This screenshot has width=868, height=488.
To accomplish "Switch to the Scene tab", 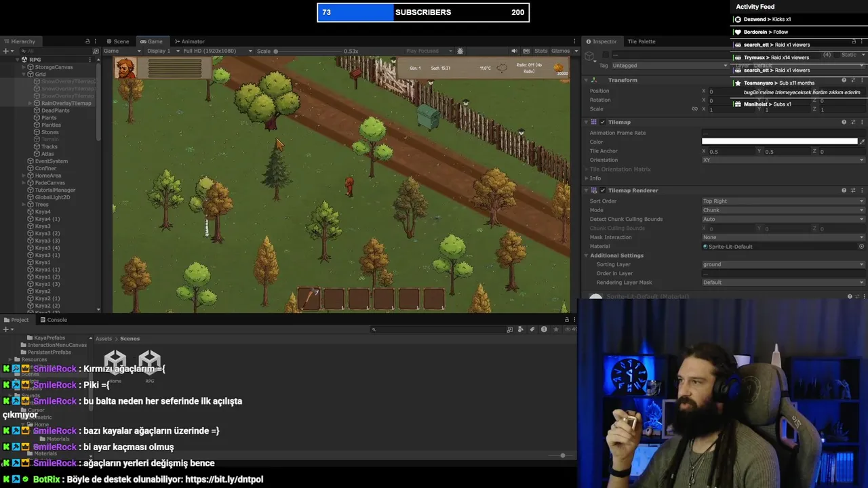I will (117, 41).
